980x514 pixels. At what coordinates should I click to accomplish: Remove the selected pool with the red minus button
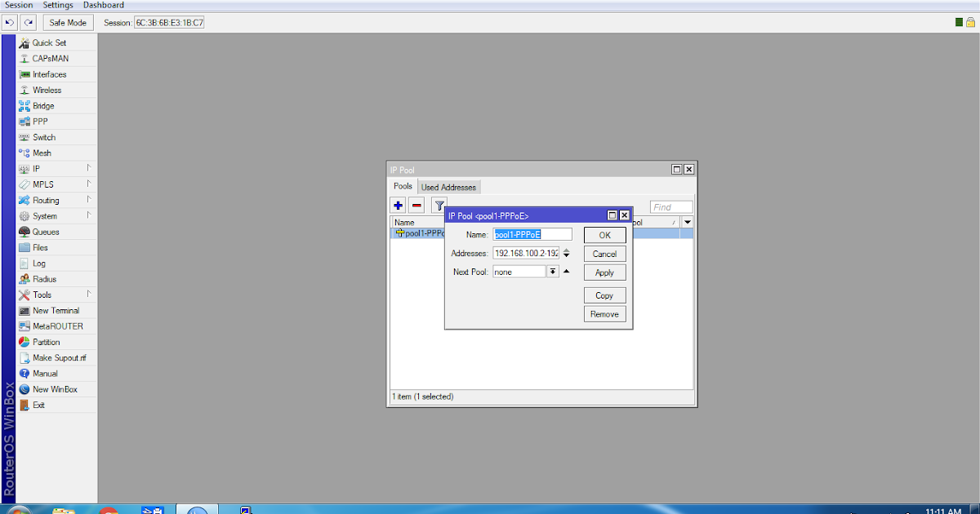click(416, 206)
